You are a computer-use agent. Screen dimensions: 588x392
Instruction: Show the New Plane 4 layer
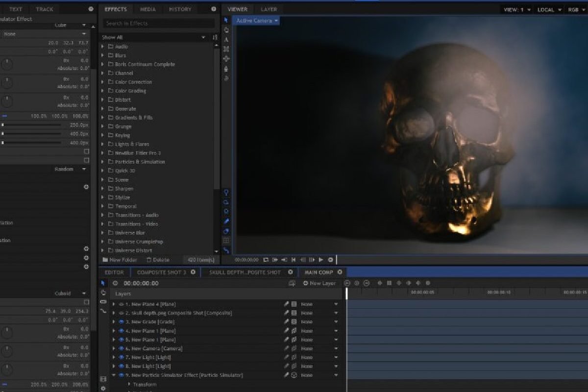[121, 304]
